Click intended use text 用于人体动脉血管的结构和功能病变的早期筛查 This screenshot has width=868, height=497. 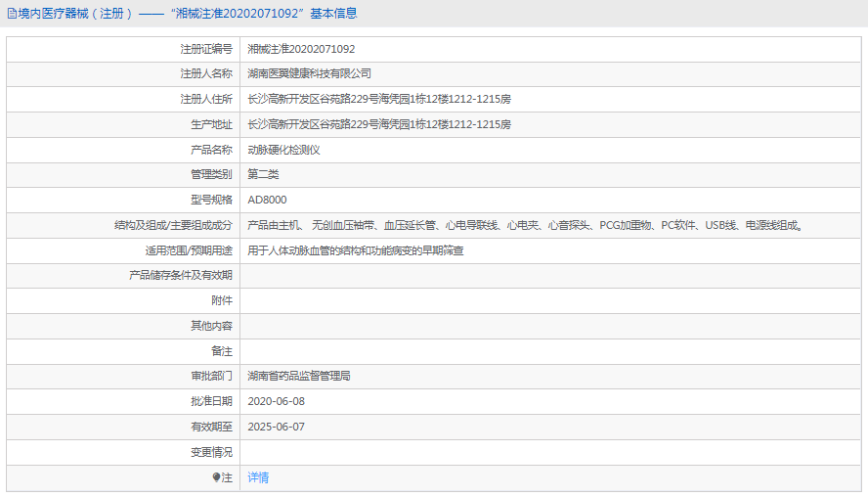pyautogui.click(x=356, y=251)
